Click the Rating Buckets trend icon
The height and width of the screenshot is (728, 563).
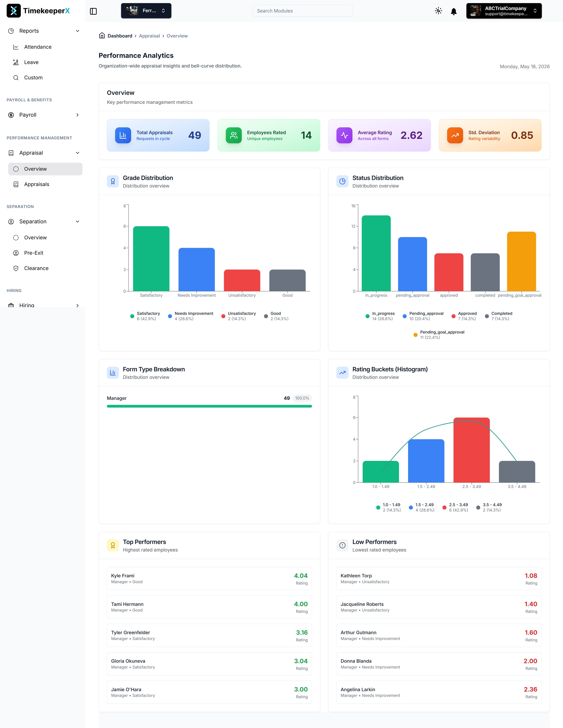[x=342, y=373]
